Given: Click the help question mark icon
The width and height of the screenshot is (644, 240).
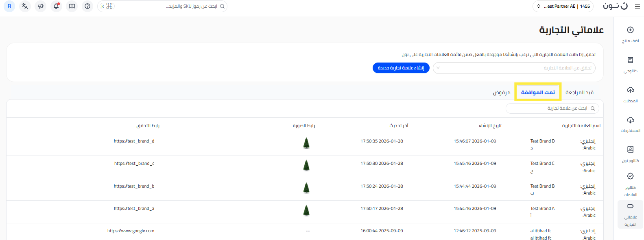Looking at the screenshot, I should pyautogui.click(x=87, y=6).
